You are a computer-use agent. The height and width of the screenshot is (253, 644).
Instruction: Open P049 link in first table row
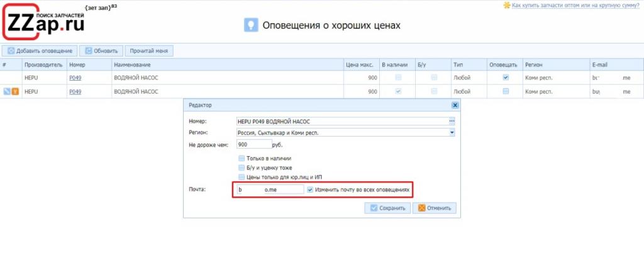pos(75,78)
